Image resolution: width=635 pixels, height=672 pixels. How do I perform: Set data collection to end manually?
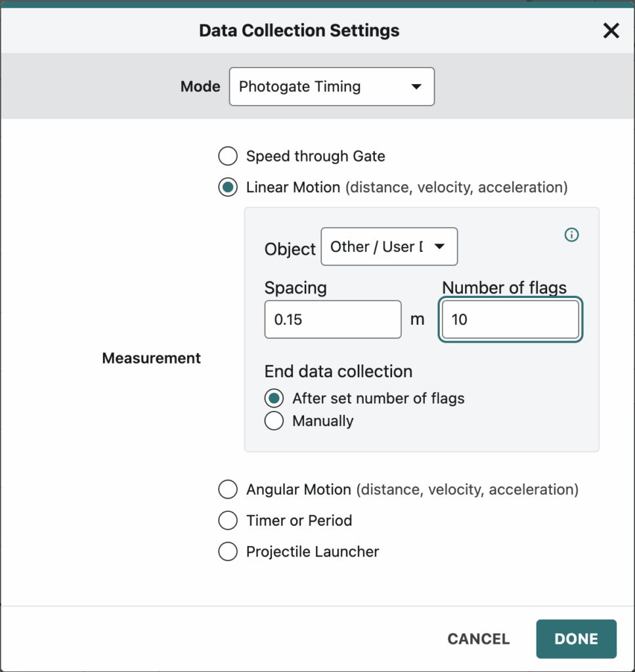click(x=274, y=421)
